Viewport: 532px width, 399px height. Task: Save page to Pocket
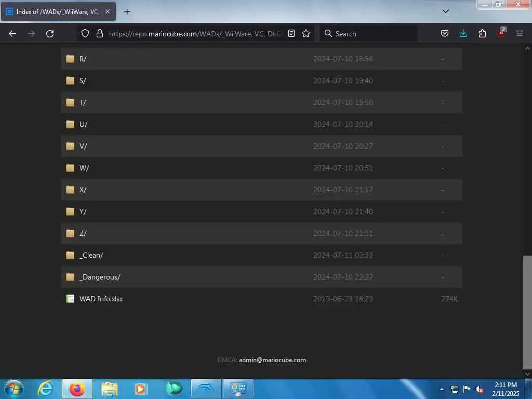(445, 34)
